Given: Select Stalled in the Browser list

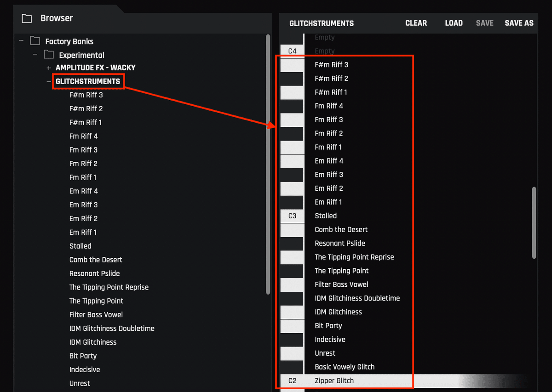Looking at the screenshot, I should tap(80, 246).
